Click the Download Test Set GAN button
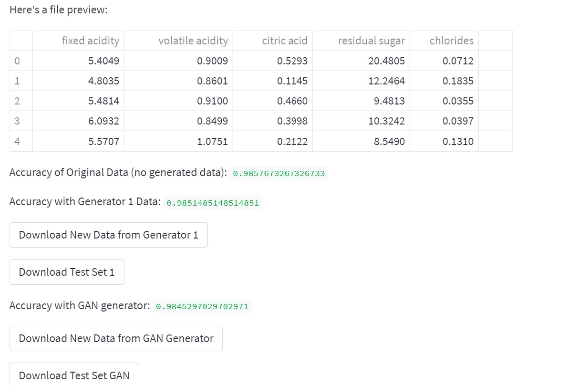Image resolution: width=588 pixels, height=385 pixels. click(74, 375)
